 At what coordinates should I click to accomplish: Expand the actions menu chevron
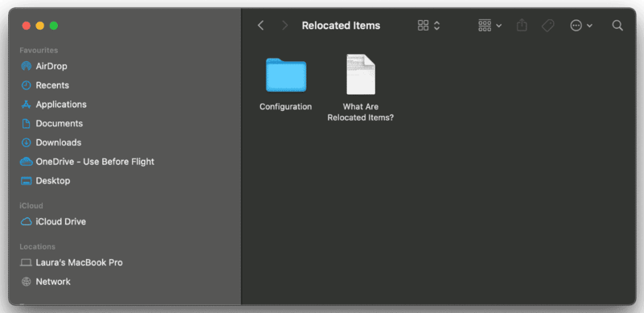tap(589, 26)
